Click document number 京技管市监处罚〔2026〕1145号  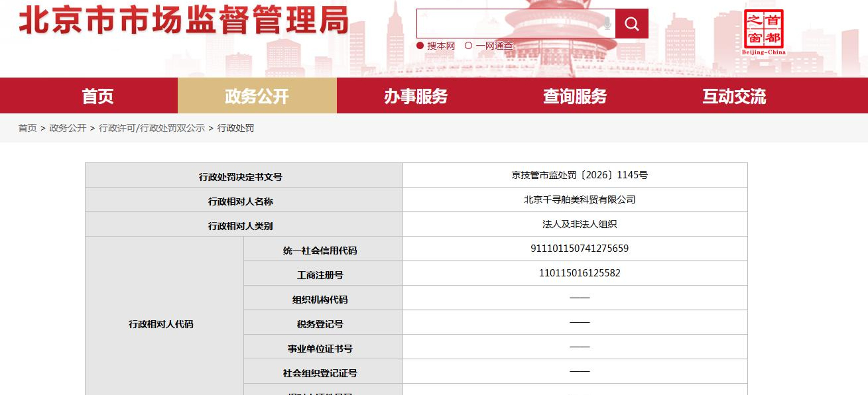point(580,175)
